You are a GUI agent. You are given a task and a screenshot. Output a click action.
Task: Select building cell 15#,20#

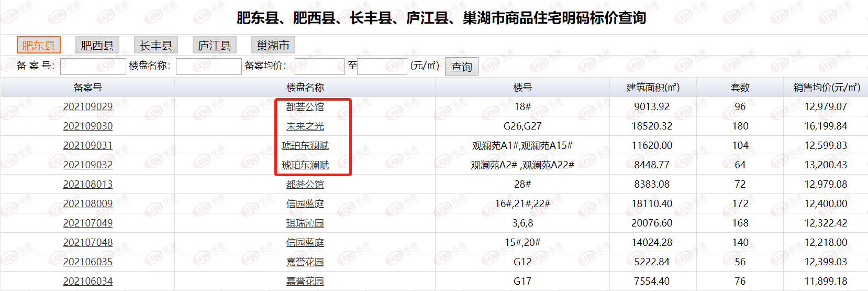click(522, 242)
